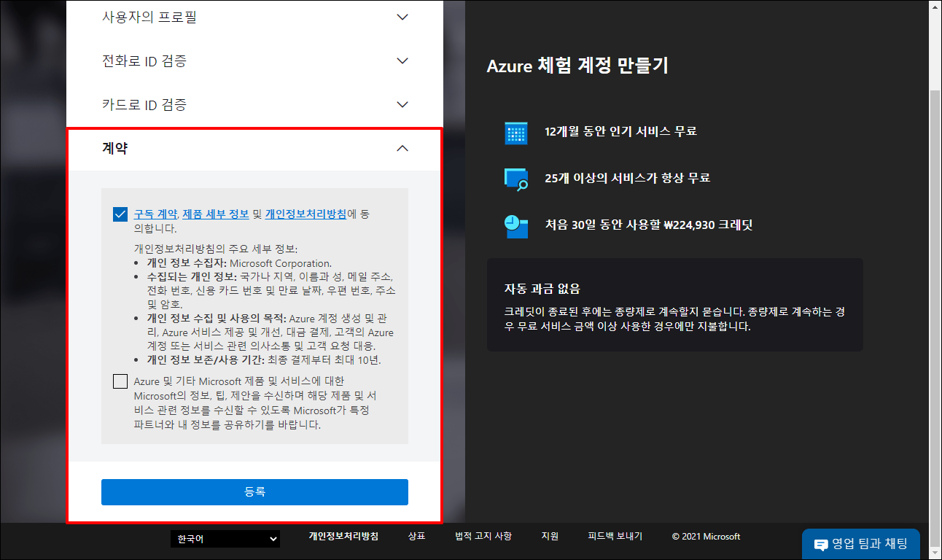Check the Microsoft 정보 수신 marketing checkbox
Screen dimensions: 942x560
[x=120, y=381]
